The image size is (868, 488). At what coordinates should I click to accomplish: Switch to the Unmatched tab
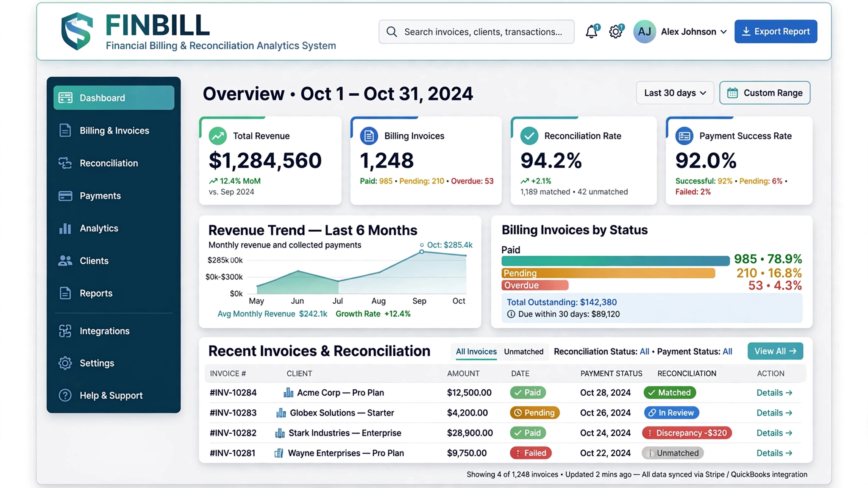click(x=523, y=352)
